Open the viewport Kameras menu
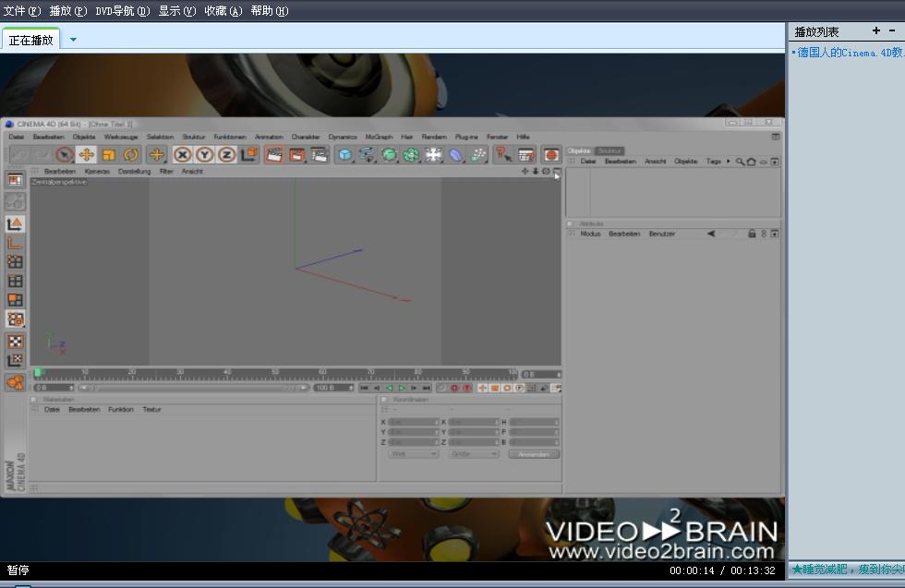The image size is (905, 588). pos(97,172)
